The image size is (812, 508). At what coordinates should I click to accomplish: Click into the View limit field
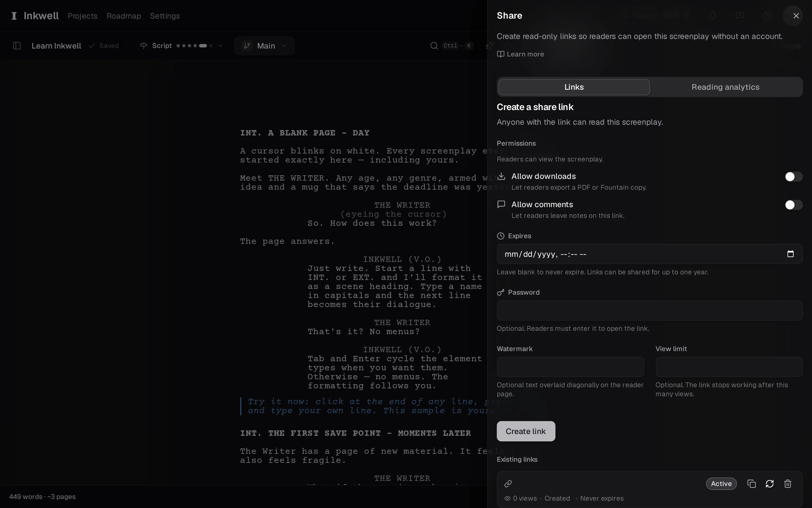click(729, 367)
